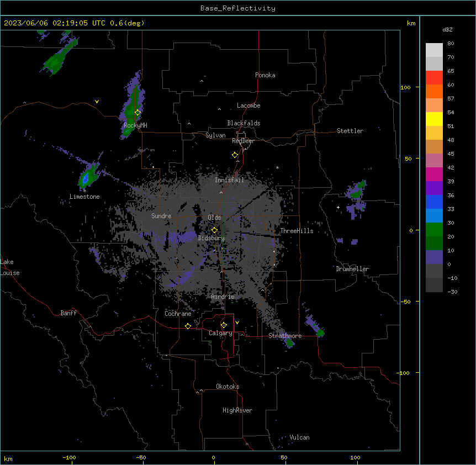The width and height of the screenshot is (476, 465).
Task: Click the dBZ legend heading
Action: click(447, 29)
